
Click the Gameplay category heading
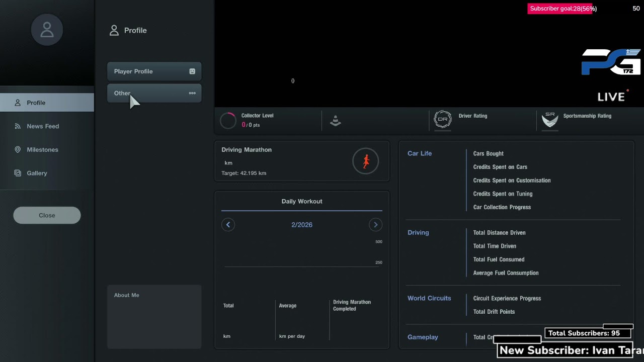pyautogui.click(x=423, y=337)
